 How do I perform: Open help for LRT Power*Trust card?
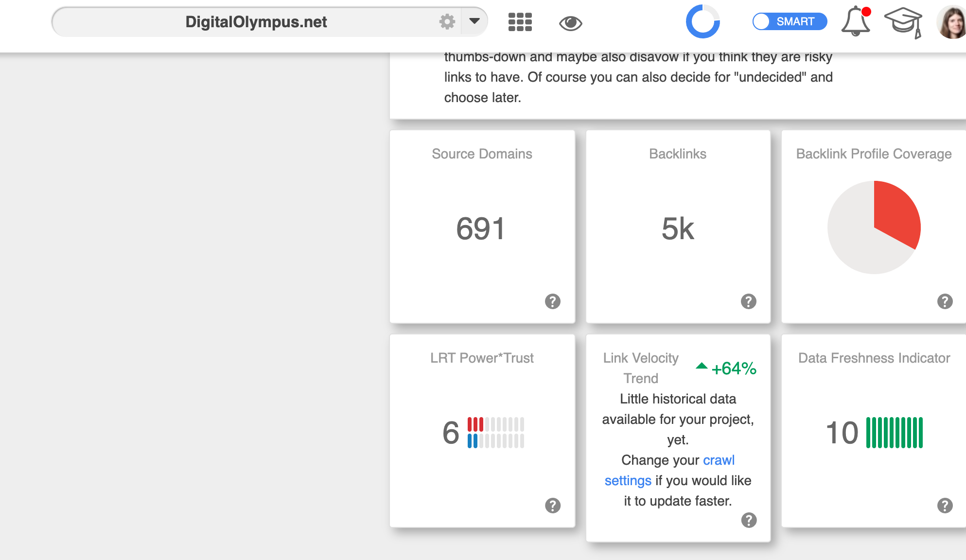pos(552,506)
